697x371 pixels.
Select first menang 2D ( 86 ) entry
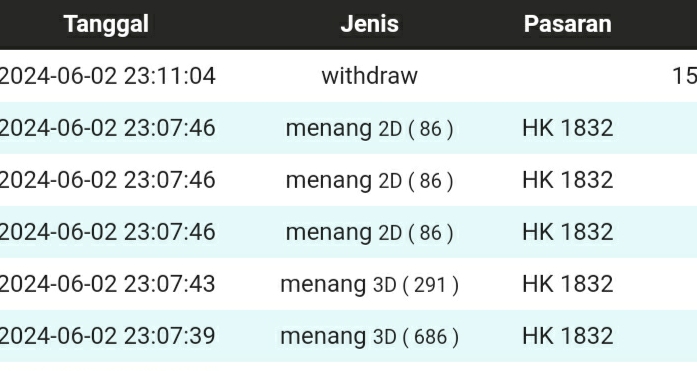[x=369, y=128]
